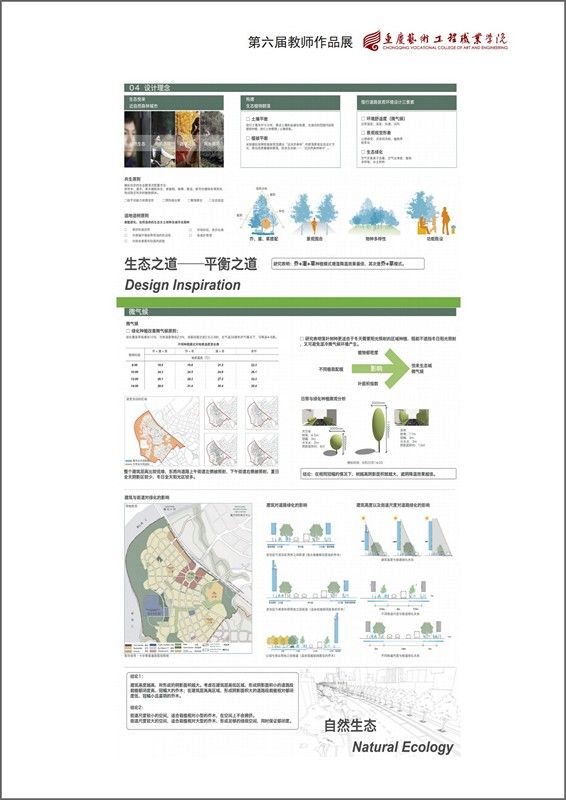Click the '04 设计理念' section header bar
The image size is (566, 800).
pos(290,88)
